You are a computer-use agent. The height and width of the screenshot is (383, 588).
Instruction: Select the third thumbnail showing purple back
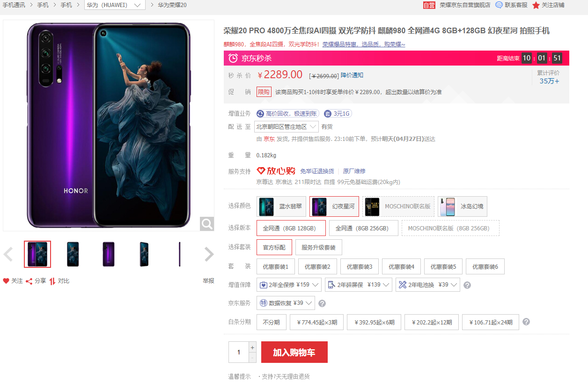(x=109, y=254)
